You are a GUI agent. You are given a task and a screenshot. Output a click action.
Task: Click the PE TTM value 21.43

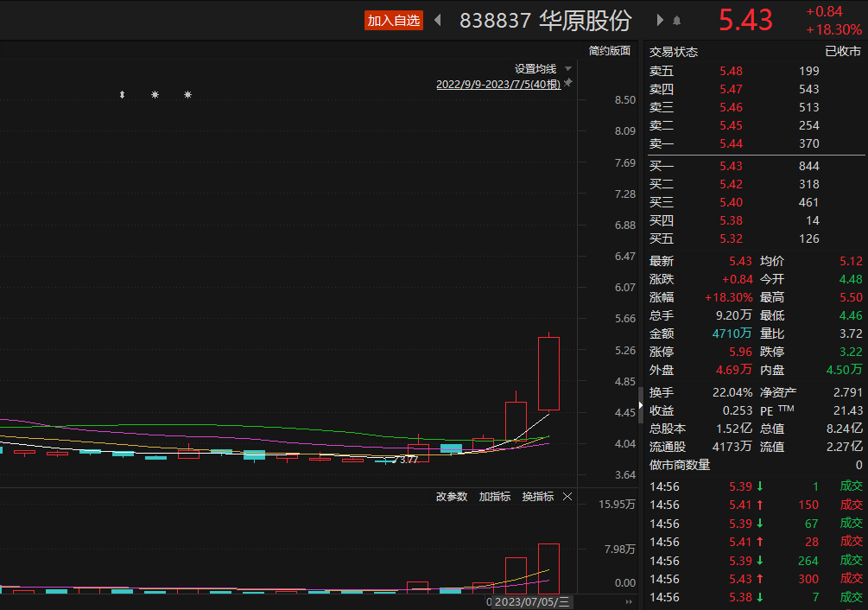tap(848, 410)
